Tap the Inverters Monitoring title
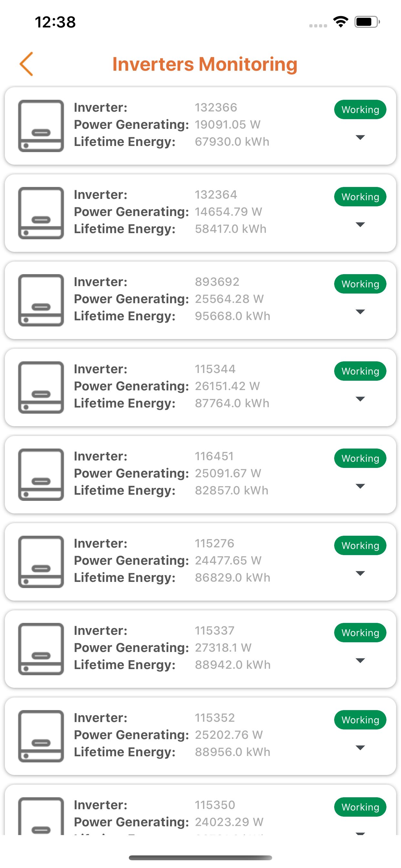Viewport: 401px width, 868px height. 205,64
